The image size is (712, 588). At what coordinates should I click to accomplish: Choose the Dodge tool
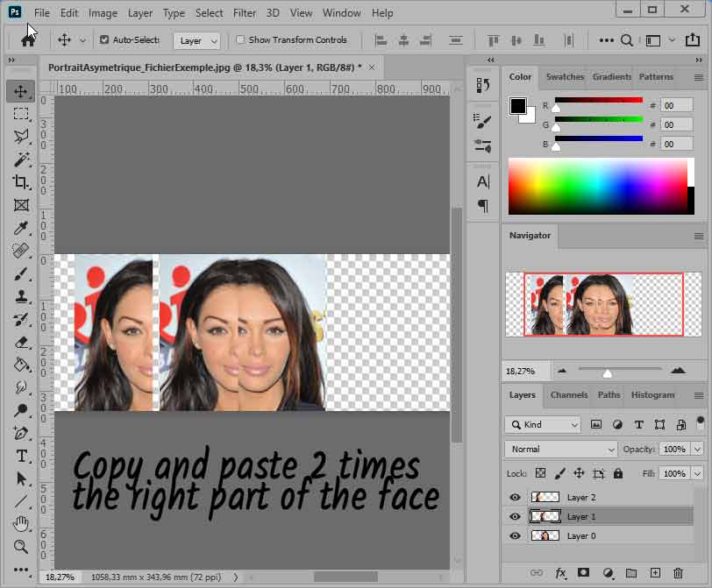point(21,410)
